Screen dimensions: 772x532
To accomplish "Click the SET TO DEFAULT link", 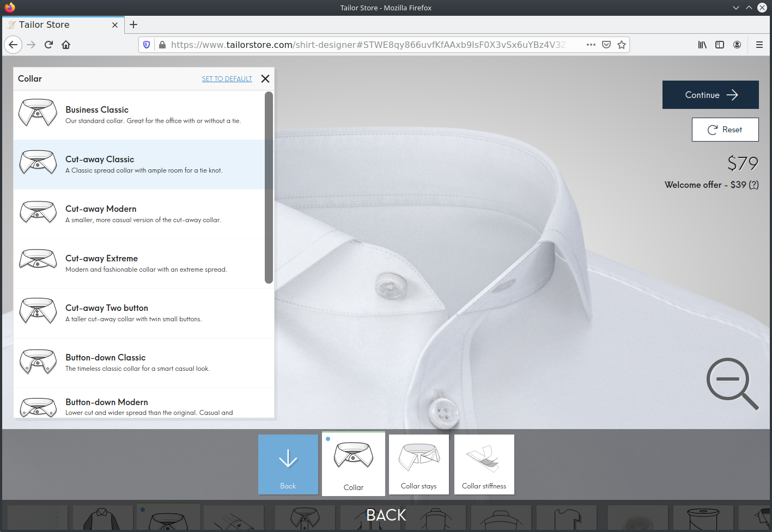I will [227, 79].
